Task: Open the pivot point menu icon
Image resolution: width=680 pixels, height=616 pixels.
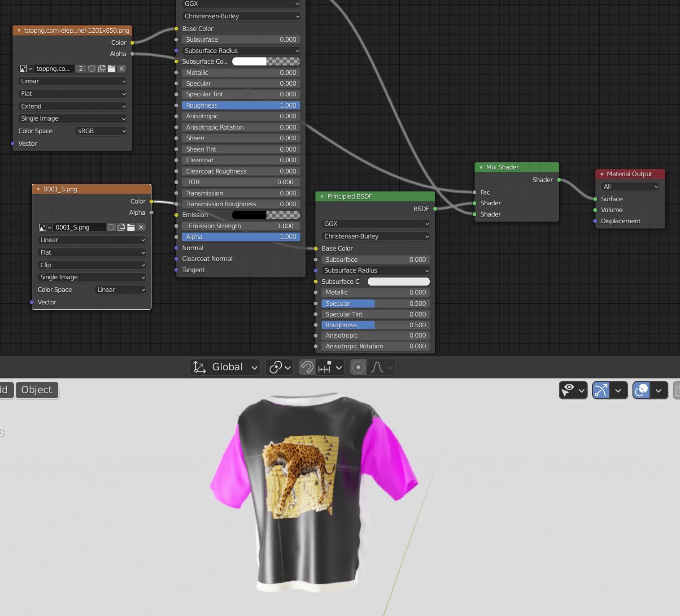Action: pyautogui.click(x=279, y=368)
